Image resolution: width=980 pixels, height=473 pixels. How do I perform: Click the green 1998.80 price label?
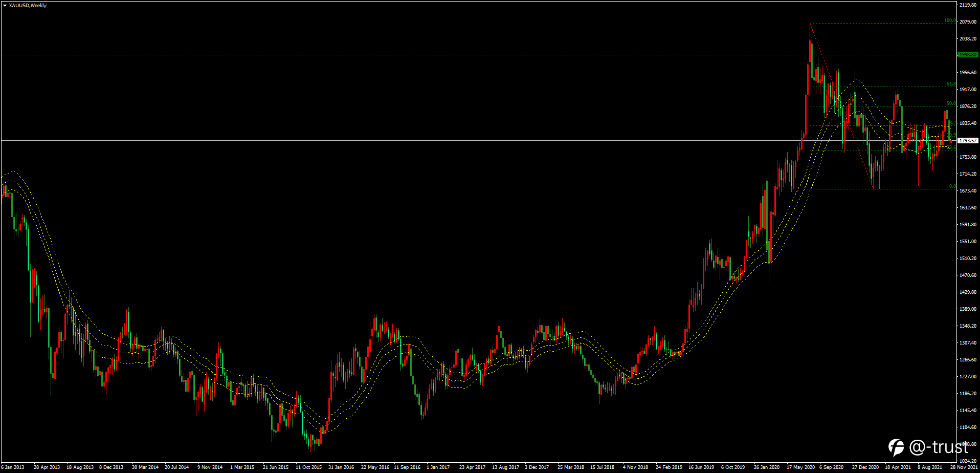pyautogui.click(x=968, y=54)
